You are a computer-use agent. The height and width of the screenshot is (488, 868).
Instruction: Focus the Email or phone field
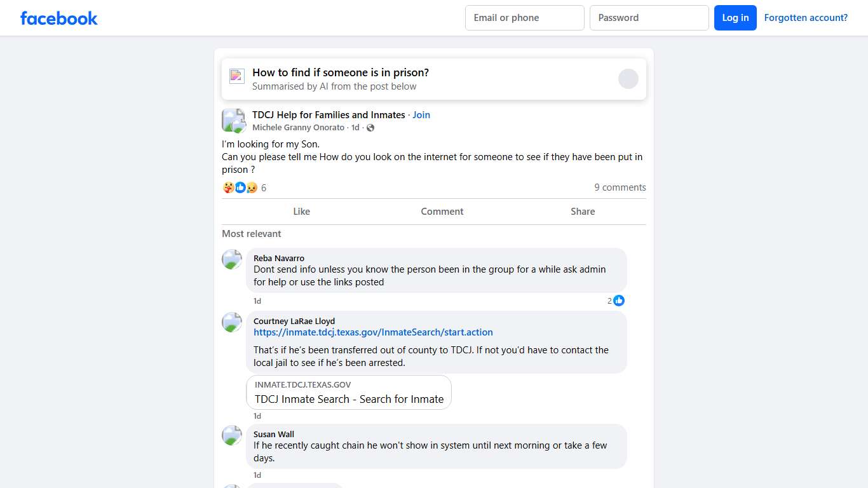click(x=524, y=18)
